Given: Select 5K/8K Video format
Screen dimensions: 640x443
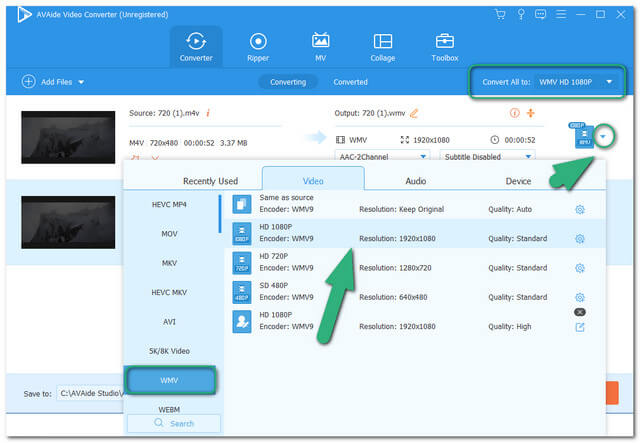Looking at the screenshot, I should coord(169,351).
